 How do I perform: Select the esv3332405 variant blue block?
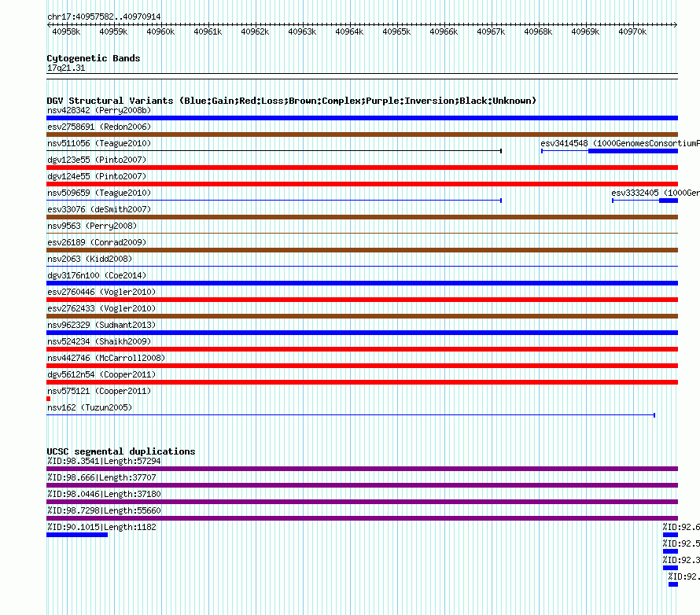[669, 201]
